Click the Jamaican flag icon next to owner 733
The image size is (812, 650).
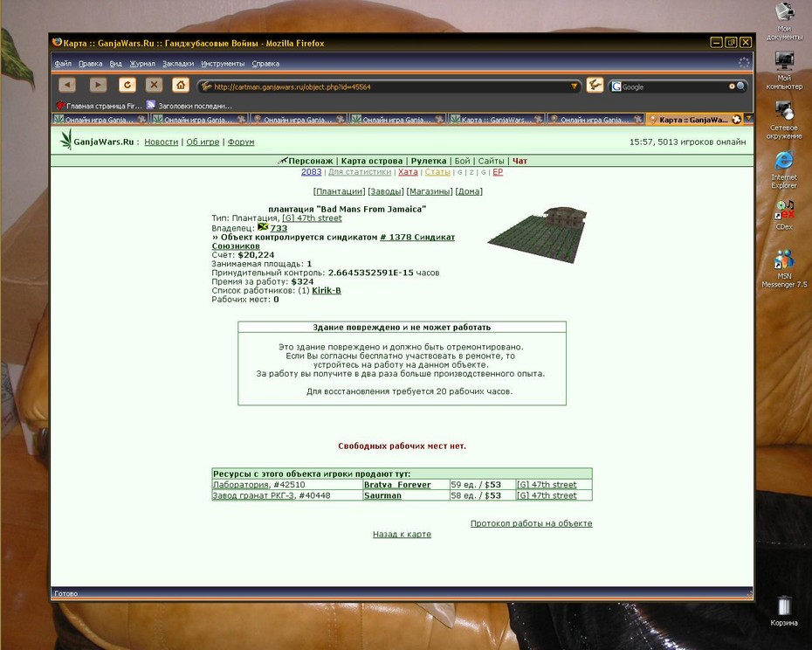point(263,227)
